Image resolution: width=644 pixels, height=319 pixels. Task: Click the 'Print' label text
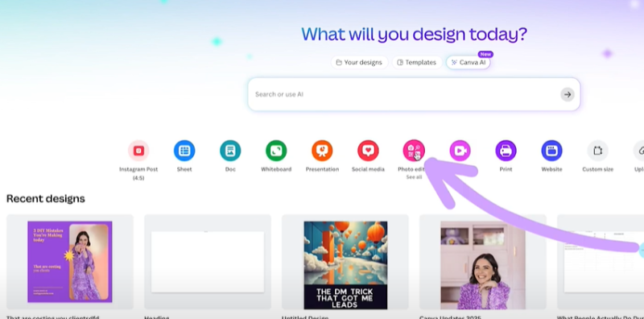506,169
